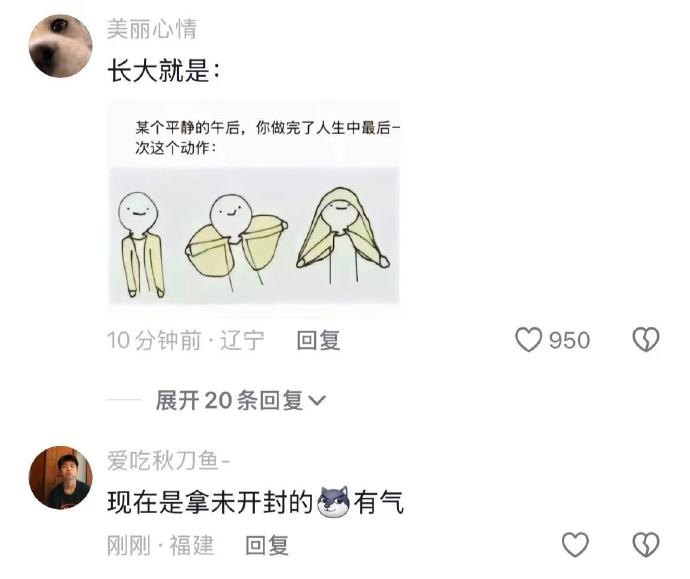Viewport: 690px width, 579px height.
Task: Open the hoodie cartoon image attachment
Action: click(x=254, y=207)
